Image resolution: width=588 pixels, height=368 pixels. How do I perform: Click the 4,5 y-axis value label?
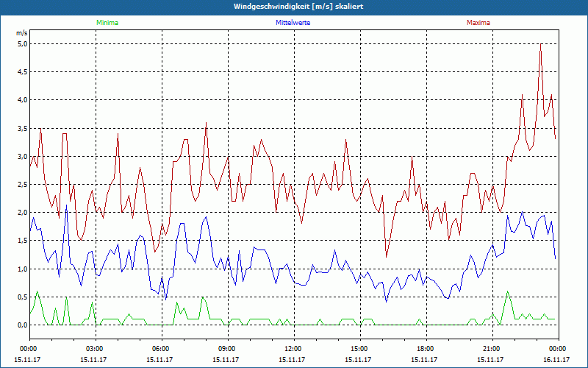(x=21, y=71)
